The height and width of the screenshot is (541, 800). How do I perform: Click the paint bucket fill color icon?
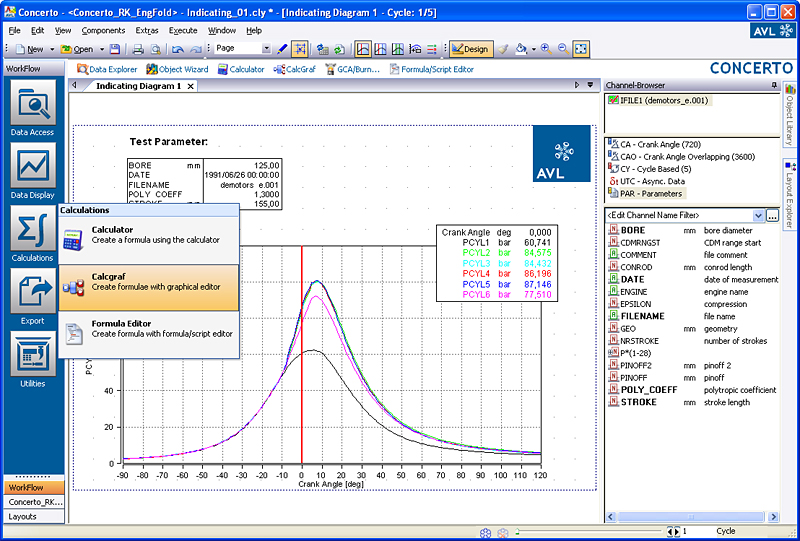pos(521,49)
